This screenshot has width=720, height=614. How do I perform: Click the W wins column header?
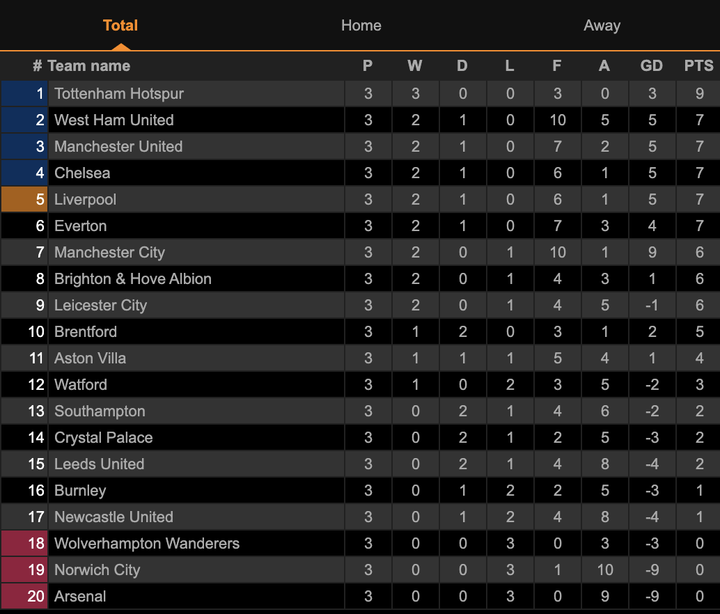click(415, 66)
